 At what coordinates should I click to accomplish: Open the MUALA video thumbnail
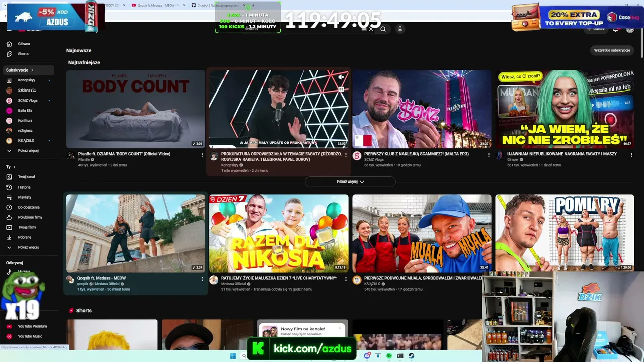422,233
